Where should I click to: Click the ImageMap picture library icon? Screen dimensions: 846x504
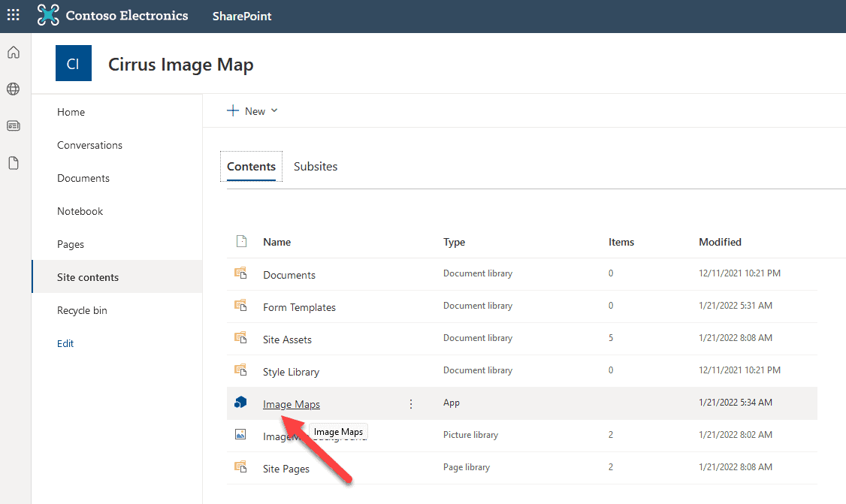coord(240,434)
